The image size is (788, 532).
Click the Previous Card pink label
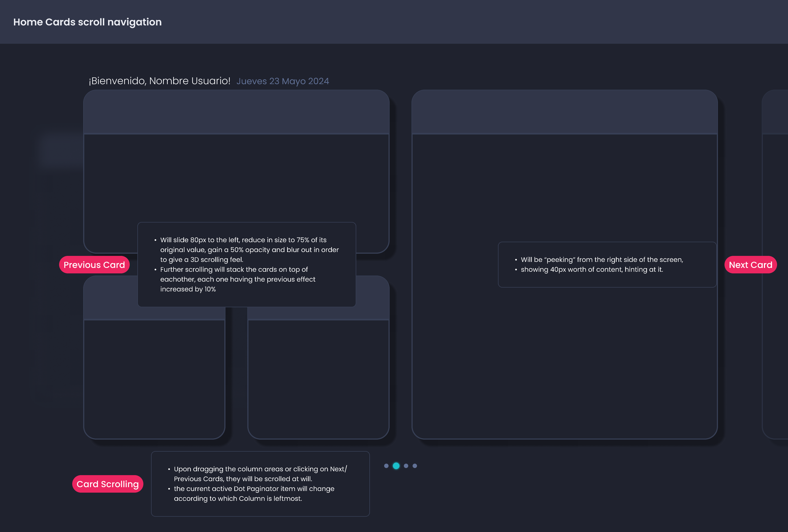coord(94,265)
